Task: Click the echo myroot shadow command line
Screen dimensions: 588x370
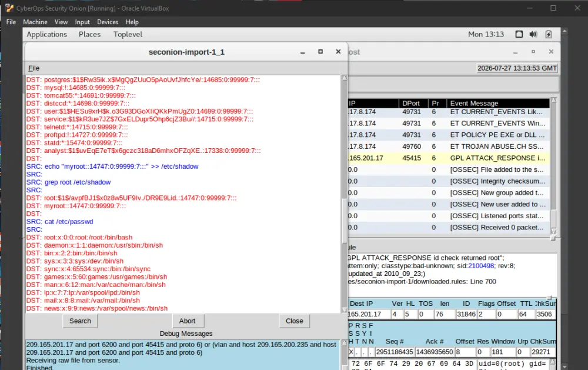Action: click(112, 166)
